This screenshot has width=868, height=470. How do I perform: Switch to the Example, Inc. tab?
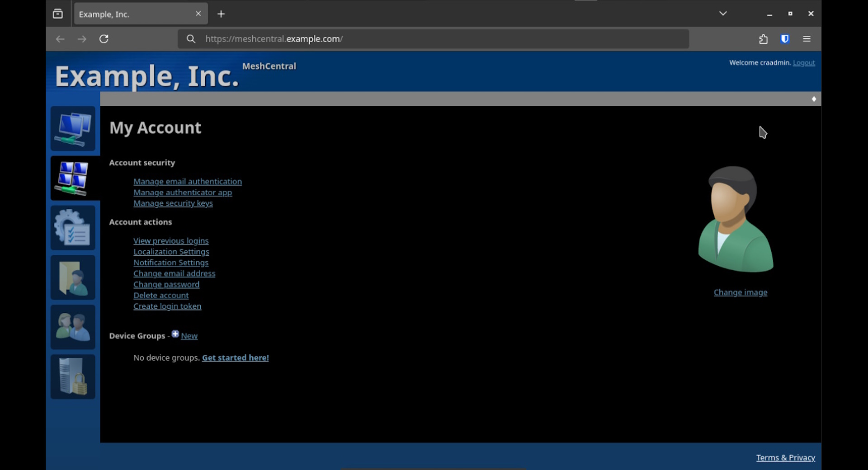pos(133,14)
